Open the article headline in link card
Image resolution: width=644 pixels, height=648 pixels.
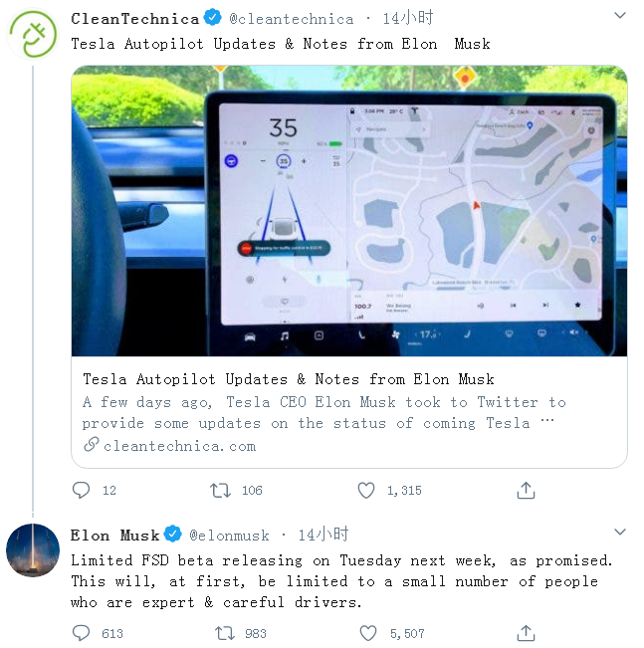click(x=289, y=379)
